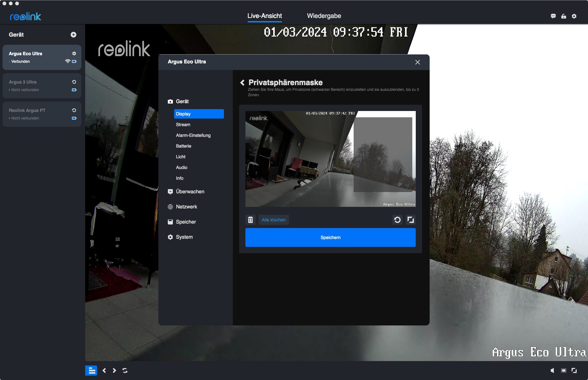Image resolution: width=588 pixels, height=380 pixels.
Task: Reconnect the Argus 3 Ultra camera
Action: click(x=74, y=82)
